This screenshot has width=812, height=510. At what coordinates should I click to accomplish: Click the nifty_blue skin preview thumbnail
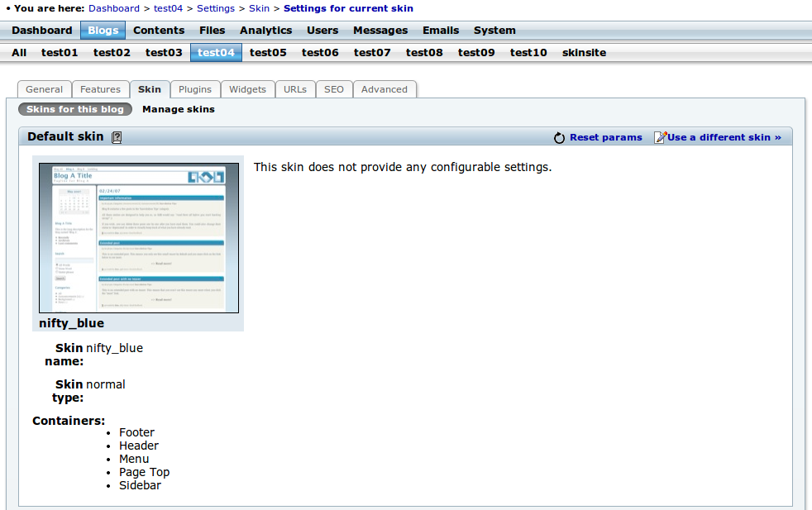139,238
